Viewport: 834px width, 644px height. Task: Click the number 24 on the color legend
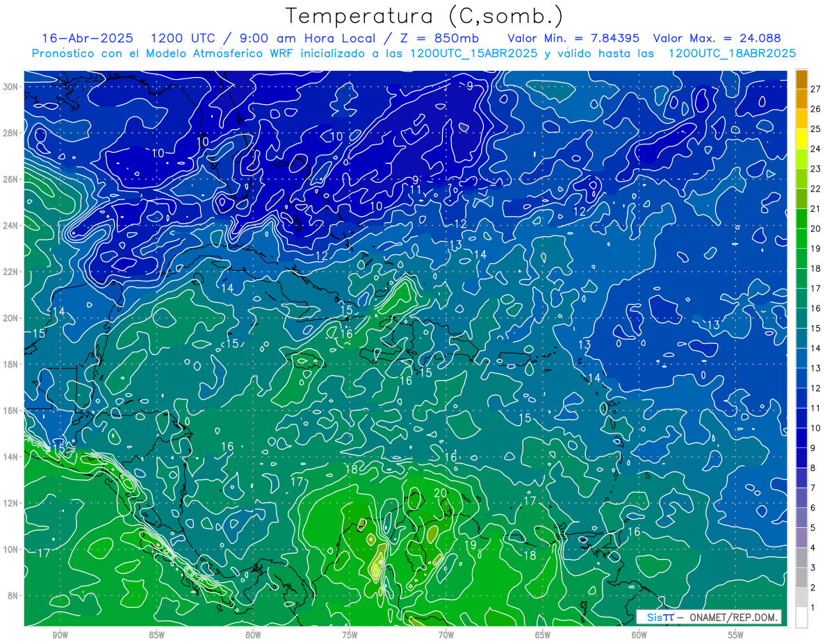coord(816,149)
